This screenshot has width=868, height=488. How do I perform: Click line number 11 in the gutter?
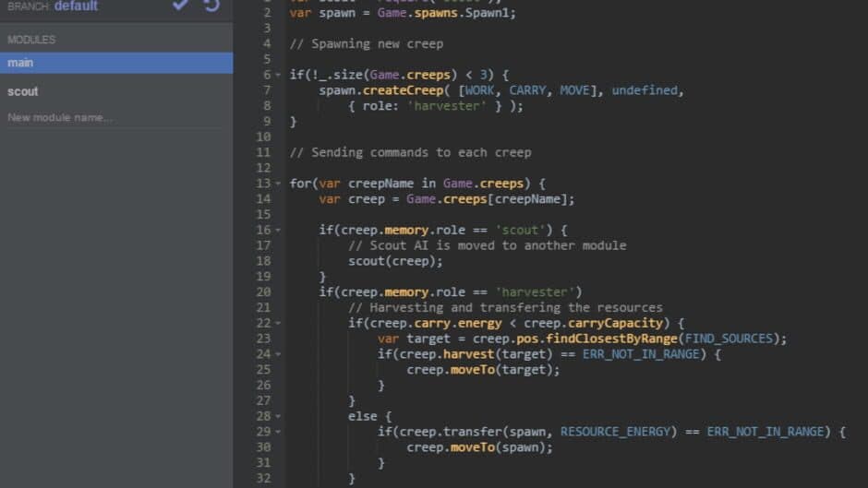[263, 152]
